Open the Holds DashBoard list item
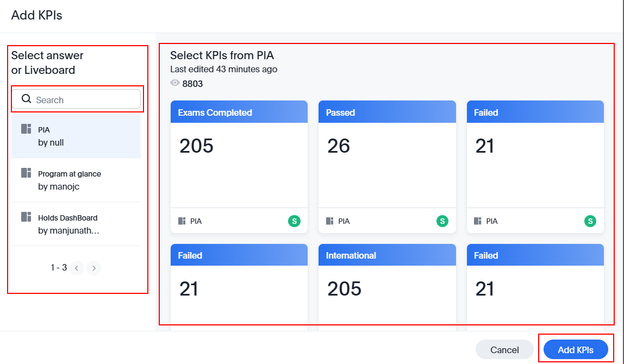This screenshot has height=364, width=624. [x=76, y=224]
